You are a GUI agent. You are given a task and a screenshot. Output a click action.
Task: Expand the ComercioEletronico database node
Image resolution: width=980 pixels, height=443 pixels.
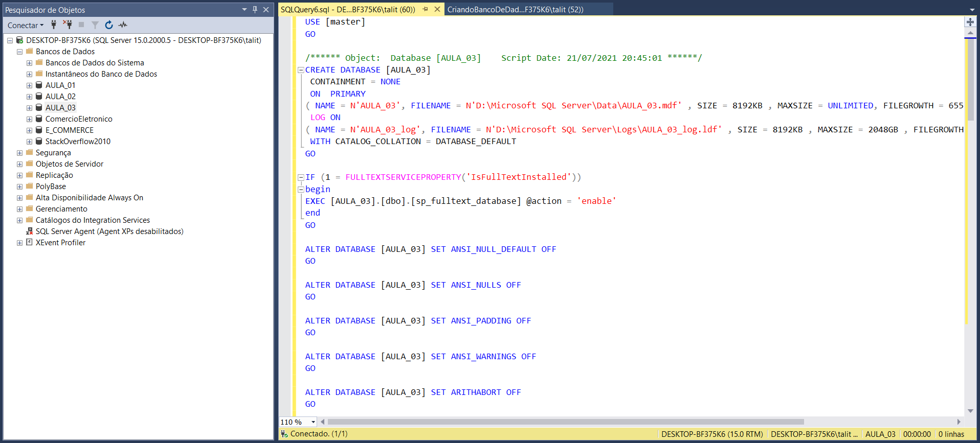click(x=29, y=119)
